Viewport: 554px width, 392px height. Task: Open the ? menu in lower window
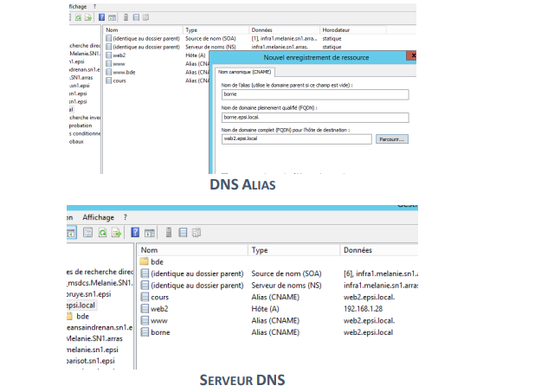coord(125,217)
